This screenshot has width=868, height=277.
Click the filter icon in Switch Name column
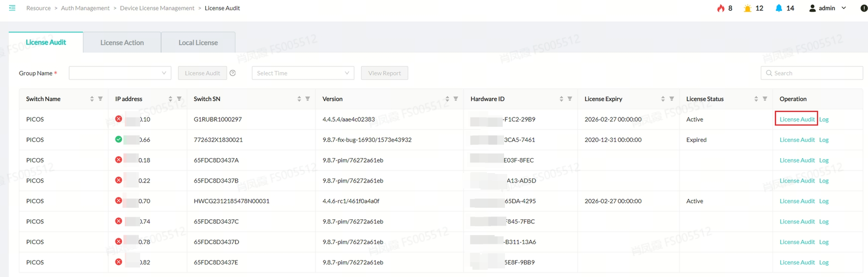click(100, 99)
